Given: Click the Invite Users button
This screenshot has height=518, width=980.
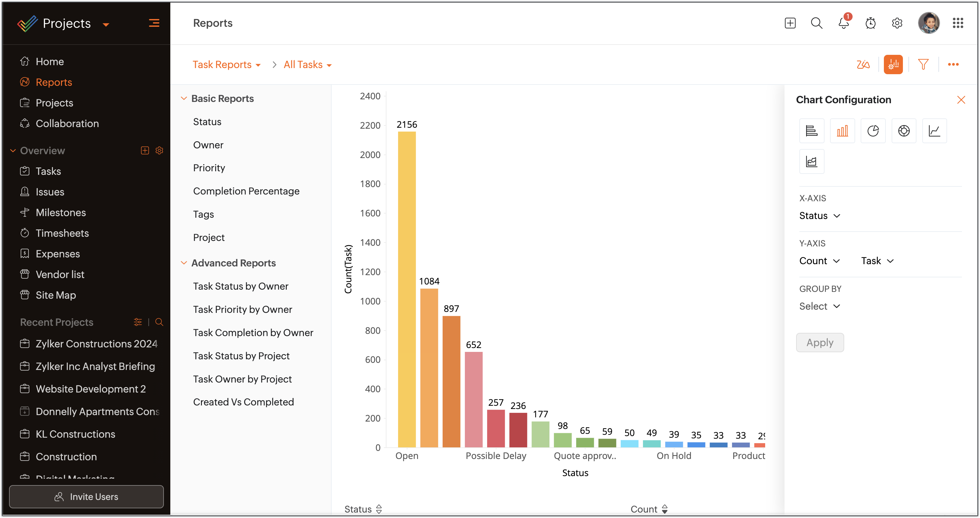Looking at the screenshot, I should pos(86,496).
